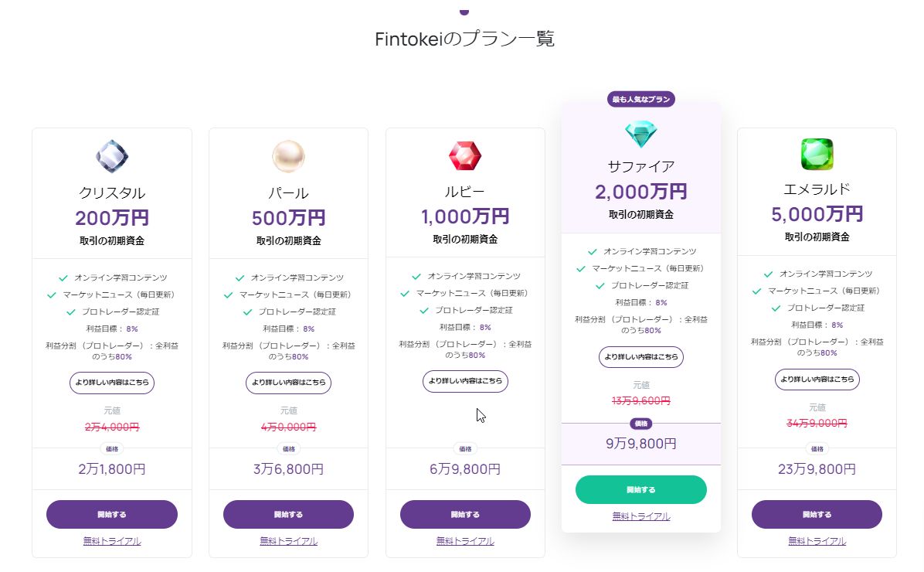The width and height of the screenshot is (924, 572).
Task: Start the Pearl 500万円 plan
Action: 288,514
